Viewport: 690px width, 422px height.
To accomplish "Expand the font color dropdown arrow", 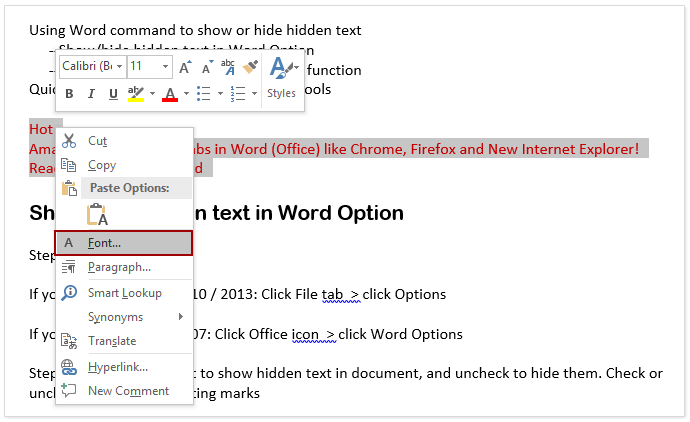I will point(186,94).
